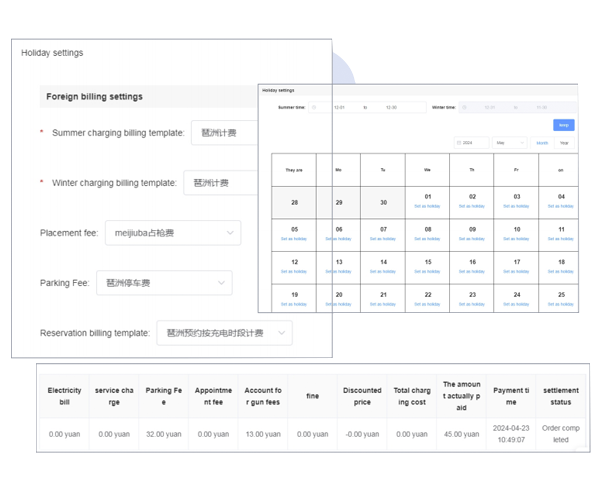Click the 2024 year input field
This screenshot has height=500, width=600.
(x=473, y=143)
